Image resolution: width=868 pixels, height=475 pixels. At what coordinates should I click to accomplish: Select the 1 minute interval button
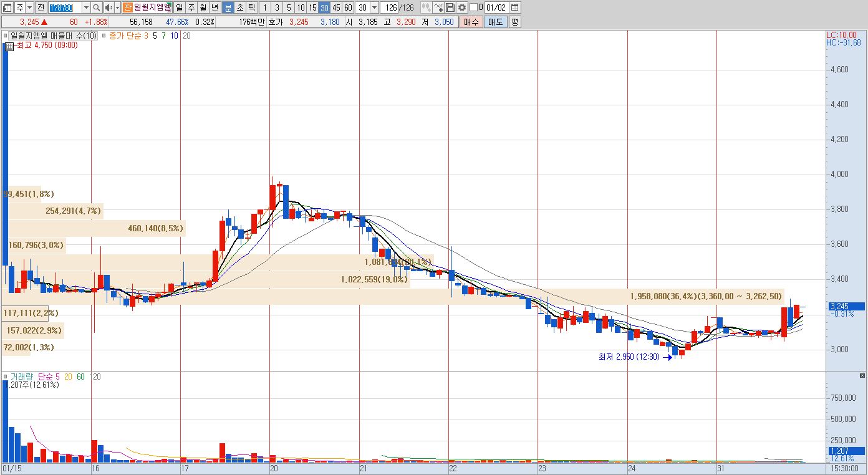click(265, 7)
